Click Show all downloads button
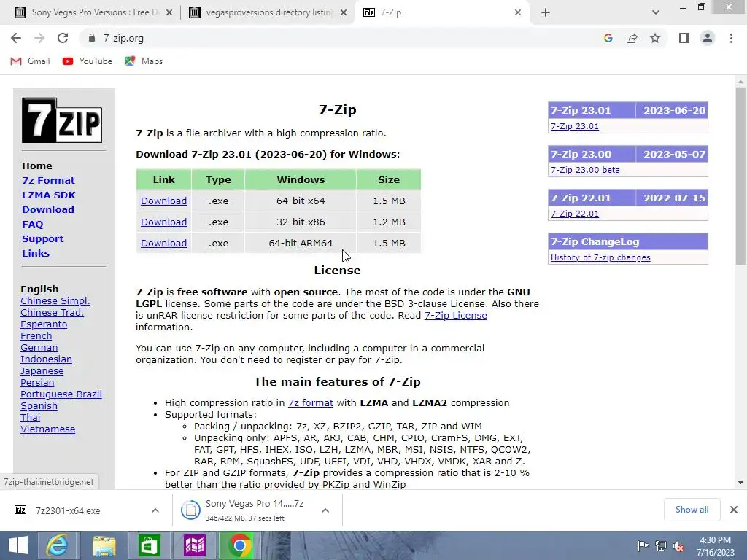This screenshot has height=560, width=747. pyautogui.click(x=692, y=510)
